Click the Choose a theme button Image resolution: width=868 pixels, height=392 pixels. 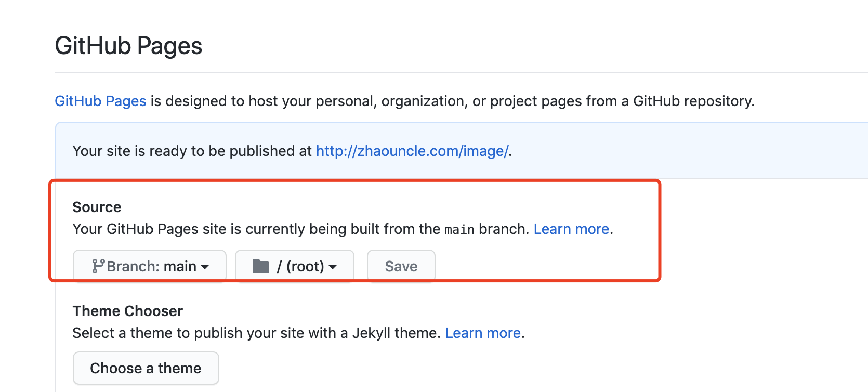pos(146,368)
